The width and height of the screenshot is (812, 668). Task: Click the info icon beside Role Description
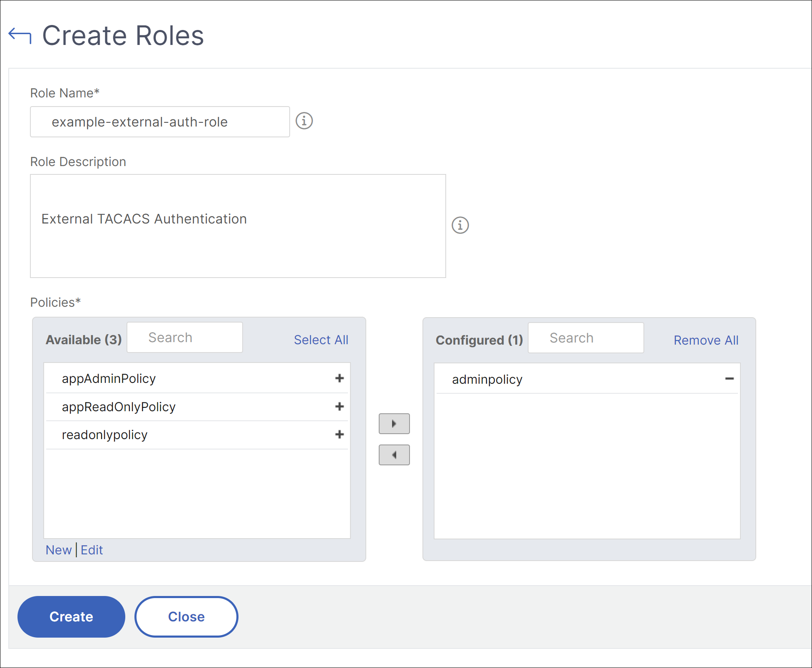(x=460, y=225)
